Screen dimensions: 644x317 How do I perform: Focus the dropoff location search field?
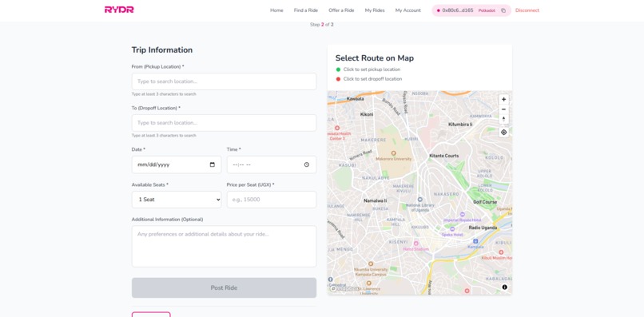pyautogui.click(x=224, y=123)
